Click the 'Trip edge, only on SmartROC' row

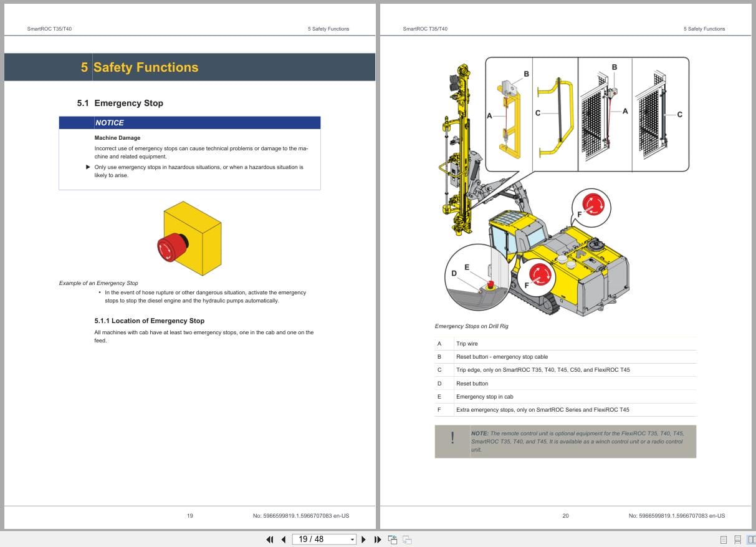565,370
